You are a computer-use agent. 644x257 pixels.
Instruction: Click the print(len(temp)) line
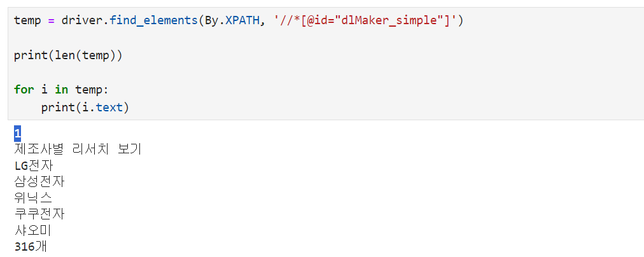click(x=68, y=55)
